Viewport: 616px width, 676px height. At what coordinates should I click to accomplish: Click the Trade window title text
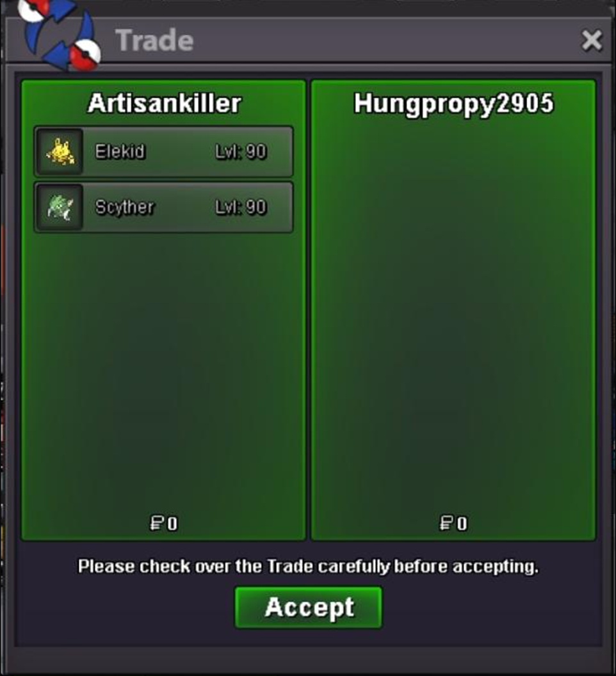pos(154,40)
